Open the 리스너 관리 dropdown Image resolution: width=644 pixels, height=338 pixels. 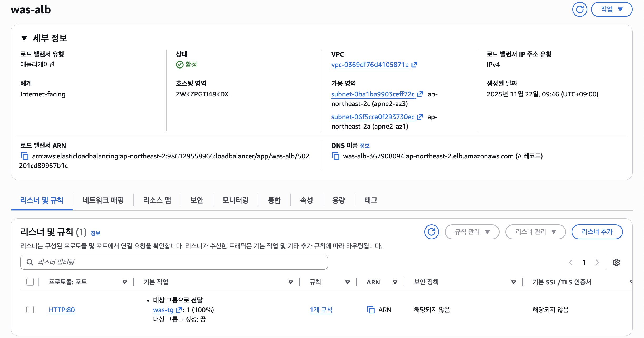(535, 232)
